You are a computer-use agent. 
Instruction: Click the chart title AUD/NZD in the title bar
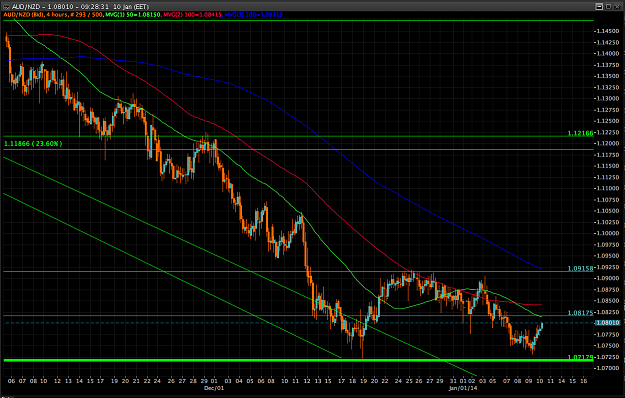[26, 7]
